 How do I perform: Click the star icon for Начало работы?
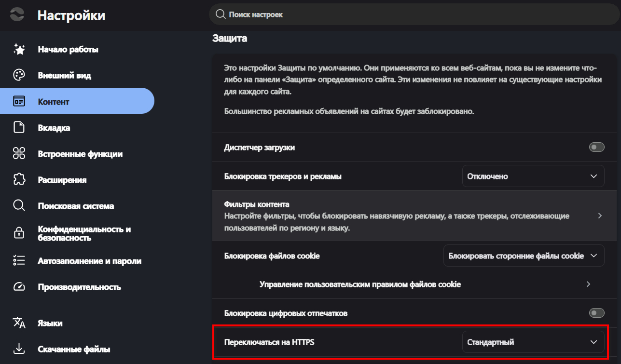[x=19, y=49]
